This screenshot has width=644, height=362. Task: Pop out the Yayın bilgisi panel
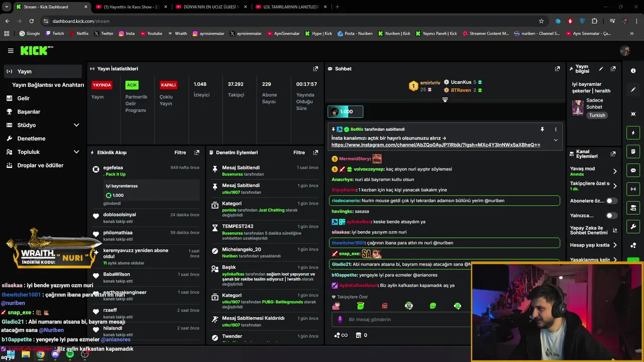click(x=613, y=69)
